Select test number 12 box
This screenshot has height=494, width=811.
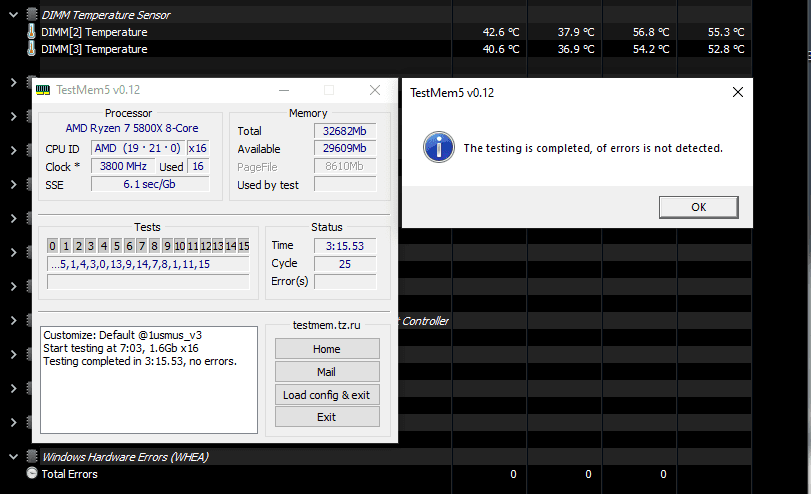pyautogui.click(x=205, y=246)
